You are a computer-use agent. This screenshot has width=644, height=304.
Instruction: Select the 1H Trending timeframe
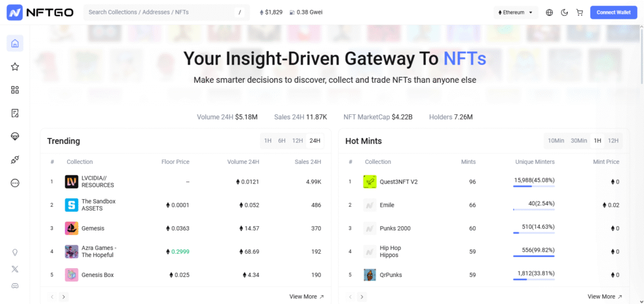click(268, 141)
